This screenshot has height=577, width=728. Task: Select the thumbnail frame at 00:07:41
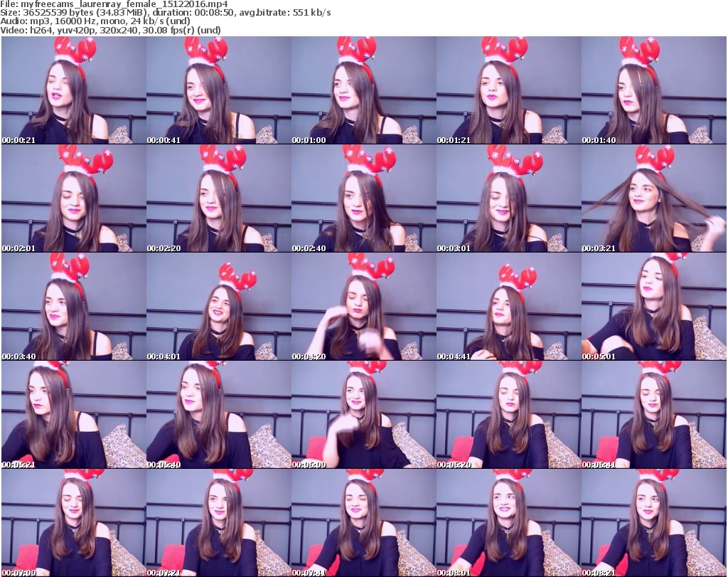(363, 523)
